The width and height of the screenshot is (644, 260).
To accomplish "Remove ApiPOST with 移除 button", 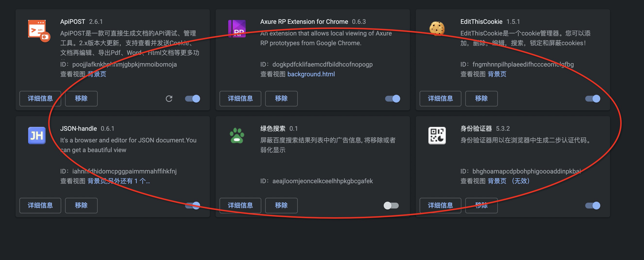I will click(x=81, y=99).
